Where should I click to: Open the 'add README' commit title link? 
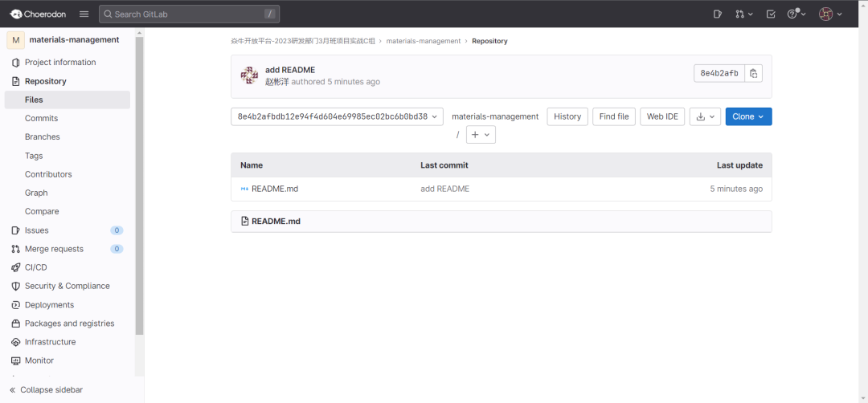290,70
